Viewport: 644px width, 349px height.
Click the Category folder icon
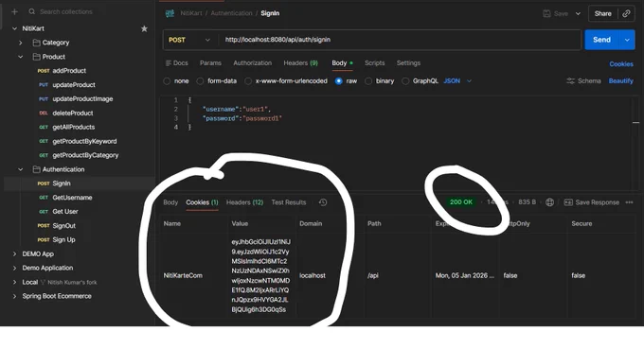[37, 43]
